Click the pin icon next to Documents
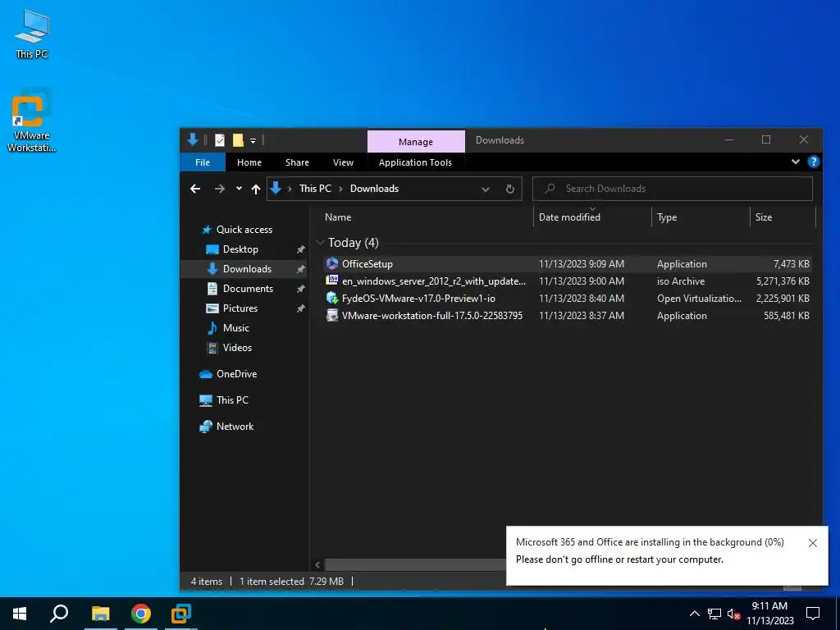The image size is (840, 630). click(x=300, y=289)
